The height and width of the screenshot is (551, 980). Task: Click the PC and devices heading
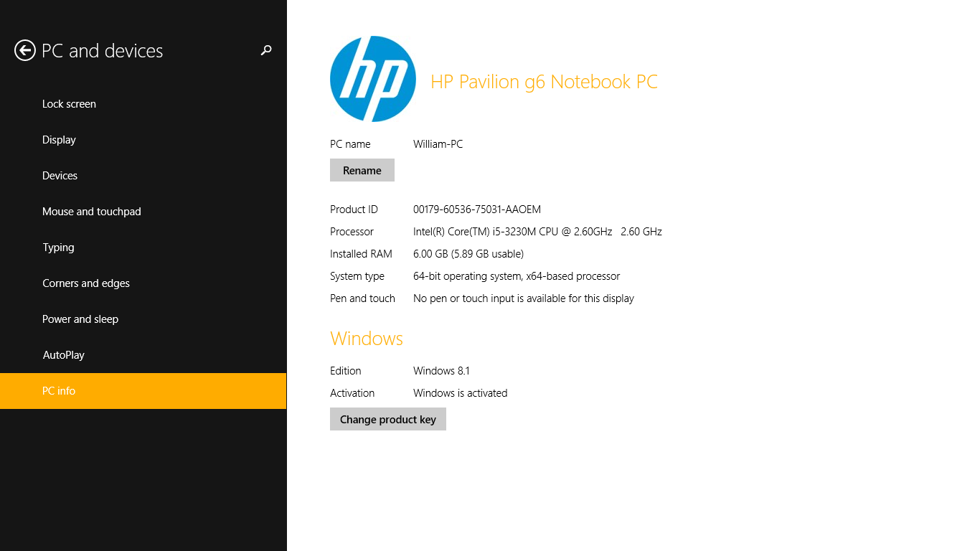tap(102, 51)
